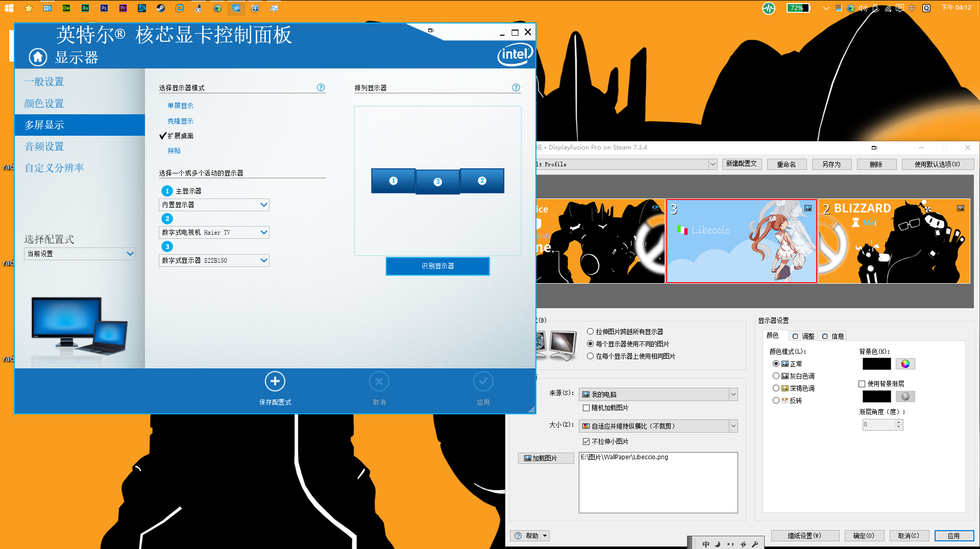Image resolution: width=980 pixels, height=549 pixels.
Task: Open image source dropdown (我的电脑)
Action: tap(658, 394)
